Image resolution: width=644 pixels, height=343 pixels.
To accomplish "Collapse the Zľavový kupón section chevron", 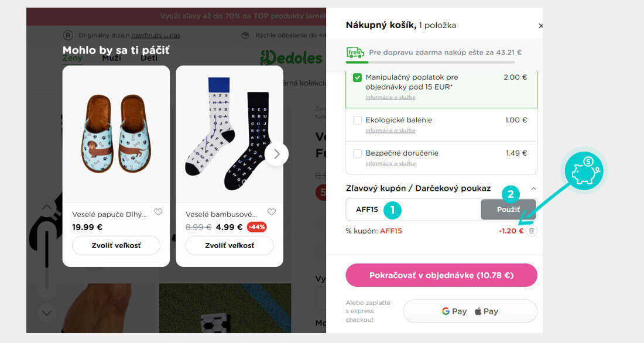I will click(x=533, y=188).
